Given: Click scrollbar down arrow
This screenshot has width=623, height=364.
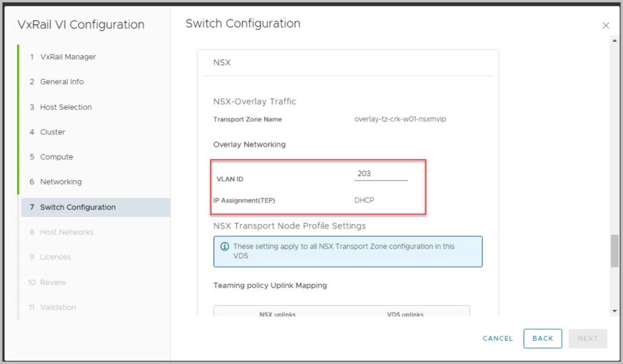Looking at the screenshot, I should tap(614, 311).
